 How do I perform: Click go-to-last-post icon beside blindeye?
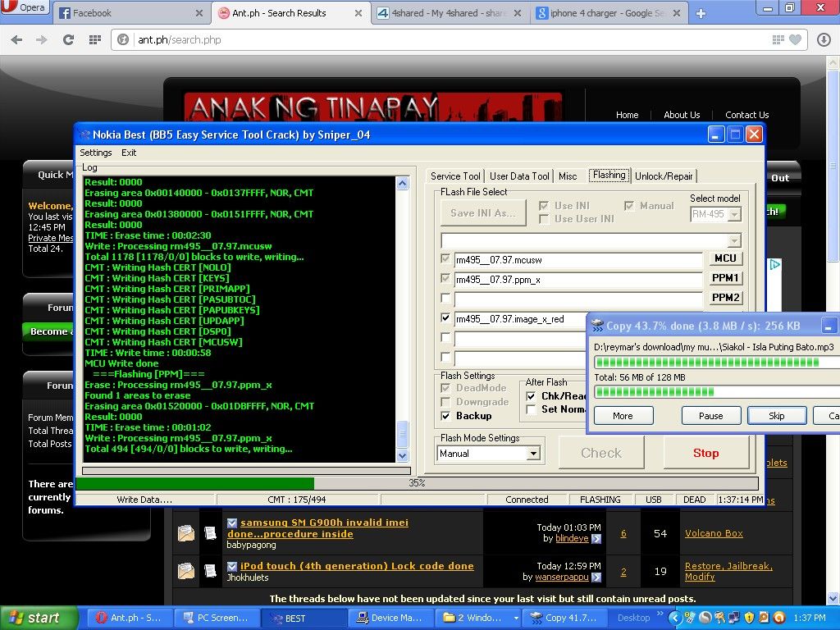pos(596,539)
